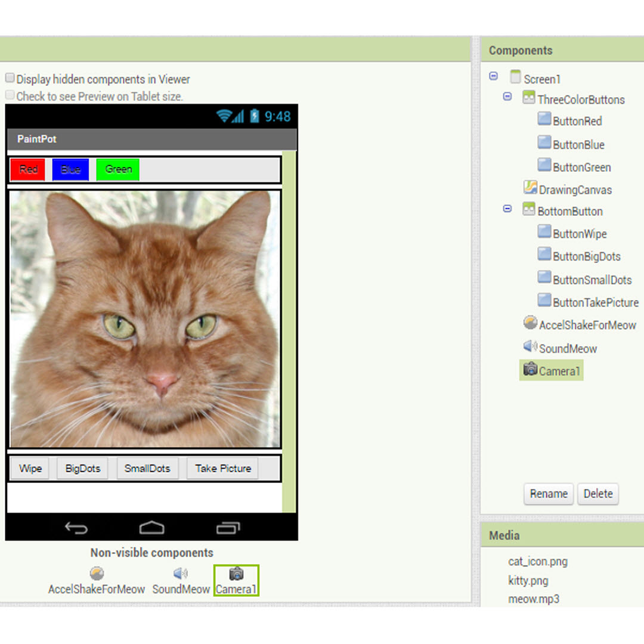Collapse the ThreeColorButtons tree node
The width and height of the screenshot is (644, 644).
[x=507, y=96]
